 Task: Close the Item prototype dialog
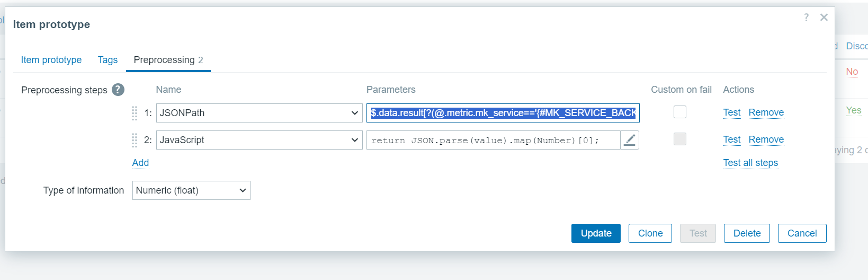pos(824,17)
